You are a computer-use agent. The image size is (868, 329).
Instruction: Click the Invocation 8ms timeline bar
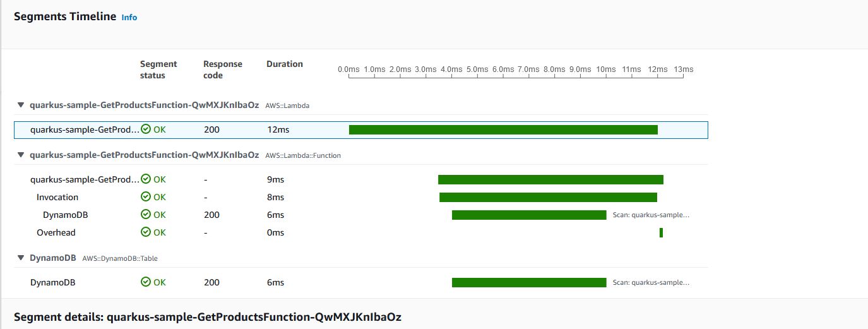[548, 197]
